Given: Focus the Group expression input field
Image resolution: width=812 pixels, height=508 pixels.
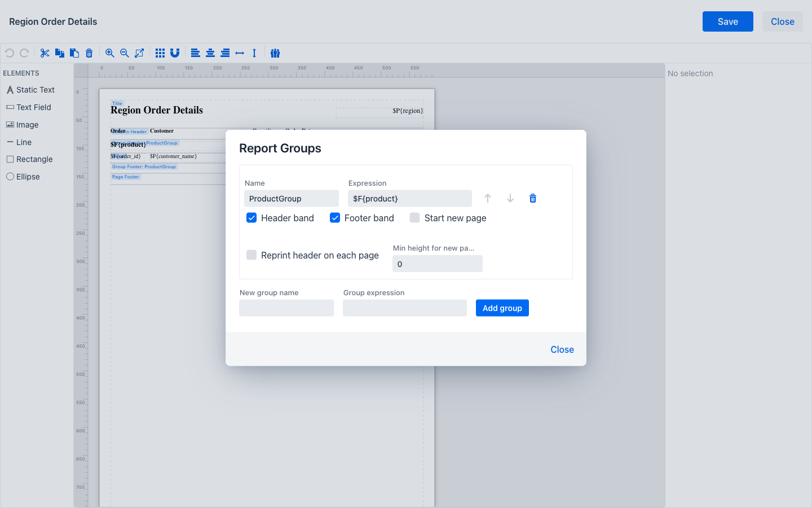Looking at the screenshot, I should 405,308.
